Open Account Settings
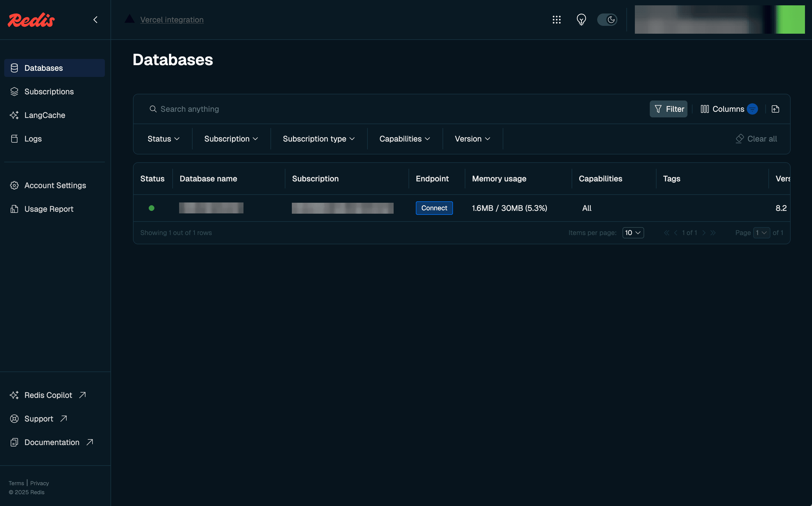This screenshot has height=506, width=812. 55,185
